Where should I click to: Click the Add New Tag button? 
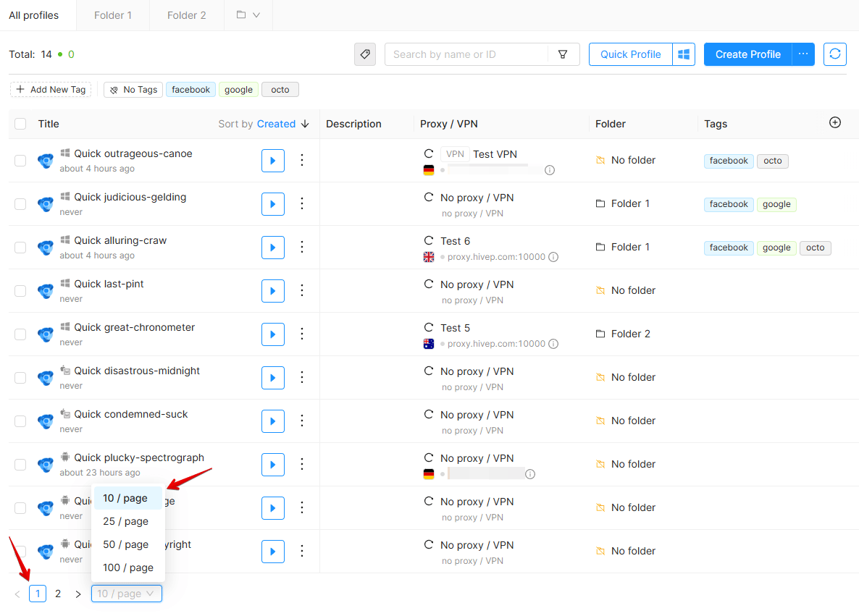pyautogui.click(x=51, y=89)
